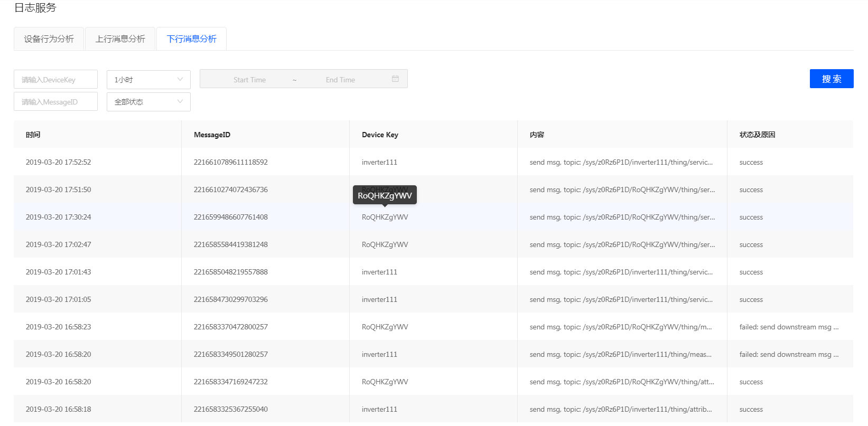
Task: Click content cell ending thing/att...
Action: pos(622,382)
